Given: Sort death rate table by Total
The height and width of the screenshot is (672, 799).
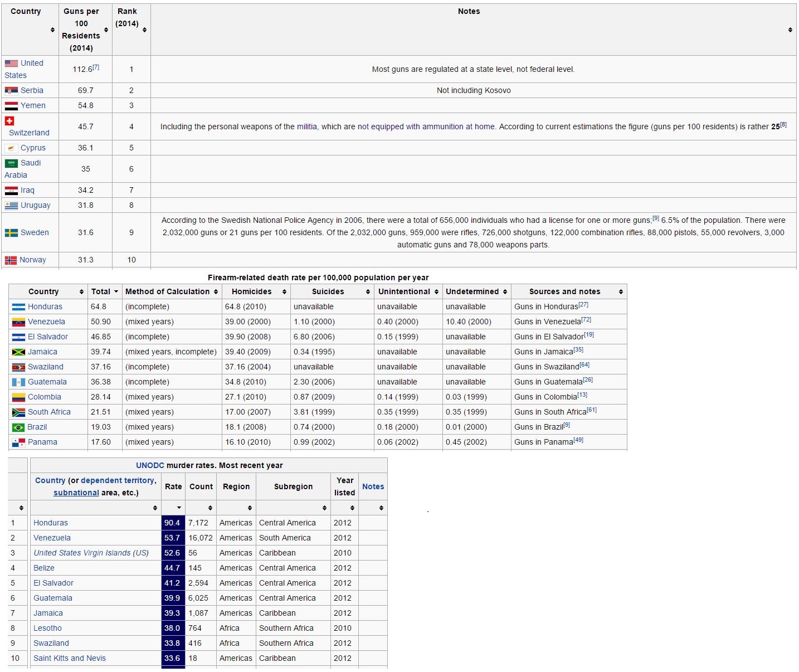Looking at the screenshot, I should click(116, 291).
